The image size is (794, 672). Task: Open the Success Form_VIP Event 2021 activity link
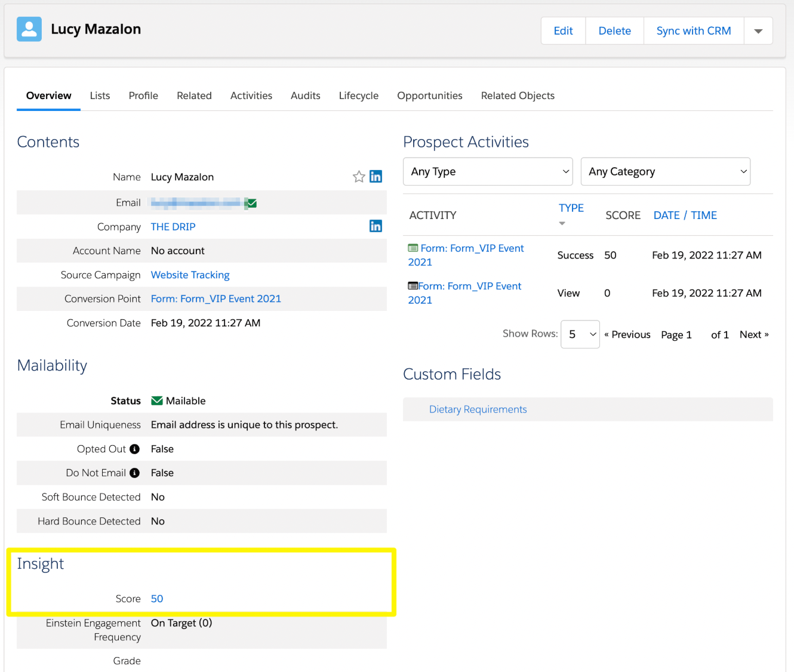466,255
